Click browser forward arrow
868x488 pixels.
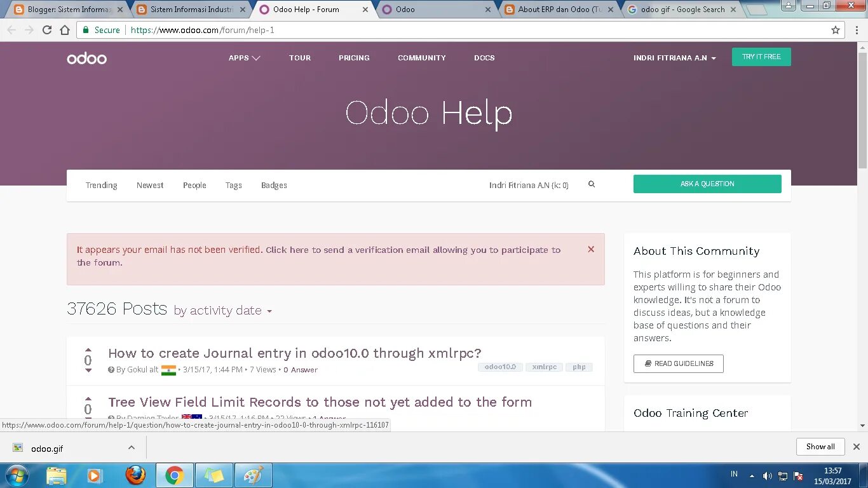pyautogui.click(x=29, y=30)
